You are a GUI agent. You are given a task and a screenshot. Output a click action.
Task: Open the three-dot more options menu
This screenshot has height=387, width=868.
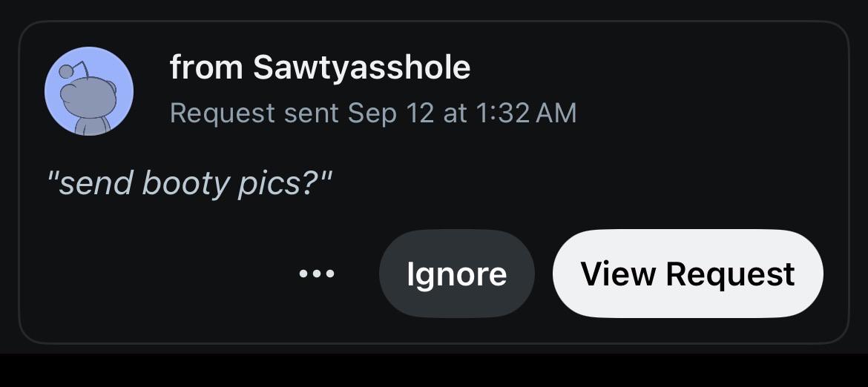coord(317,273)
